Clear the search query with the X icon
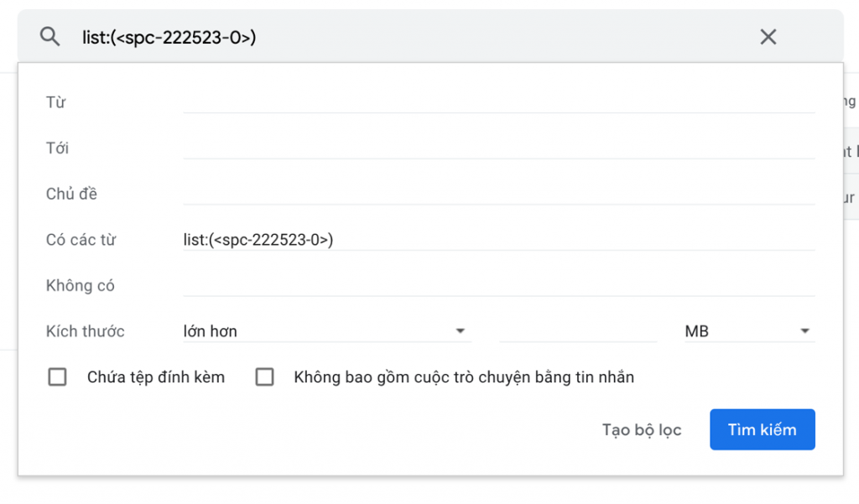The height and width of the screenshot is (504, 859). [768, 36]
